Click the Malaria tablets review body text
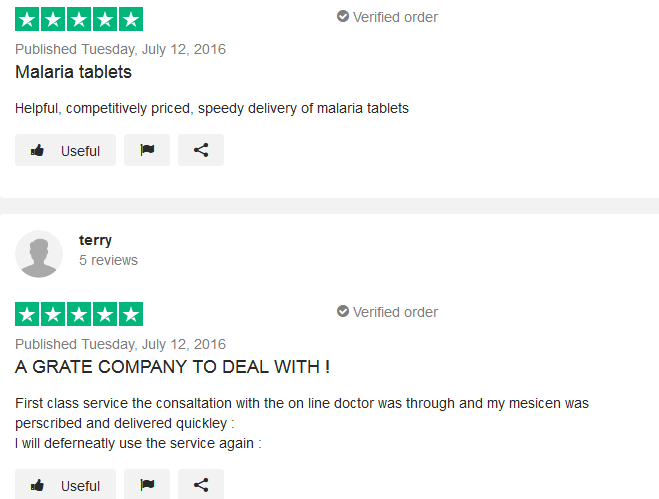This screenshot has width=659, height=499. (x=212, y=108)
